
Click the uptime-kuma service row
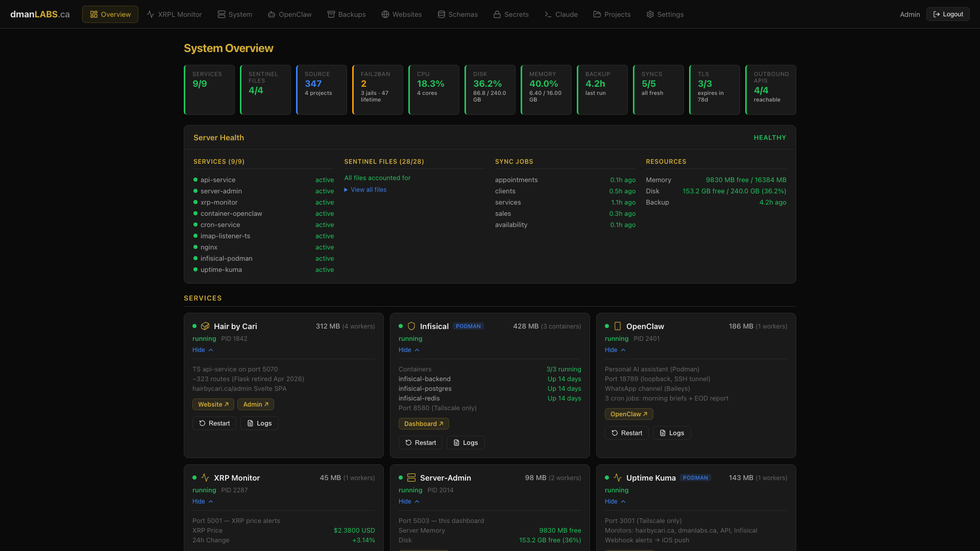click(x=263, y=270)
